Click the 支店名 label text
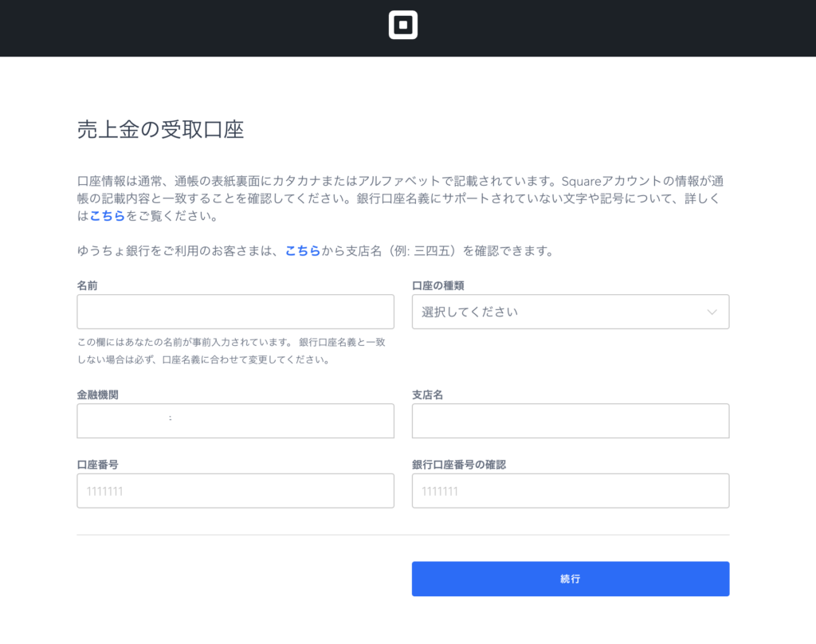 click(x=427, y=395)
